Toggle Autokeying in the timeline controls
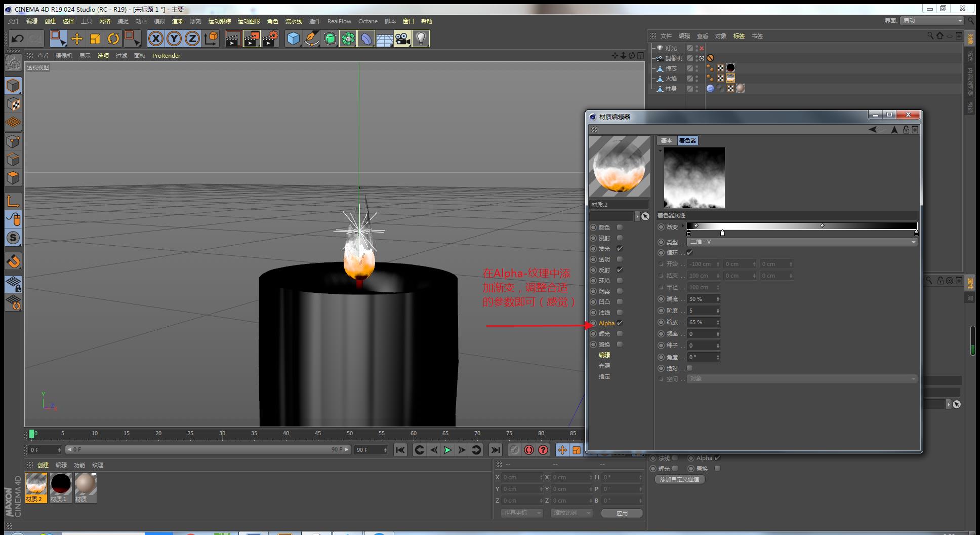This screenshot has height=535, width=980. pos(529,450)
